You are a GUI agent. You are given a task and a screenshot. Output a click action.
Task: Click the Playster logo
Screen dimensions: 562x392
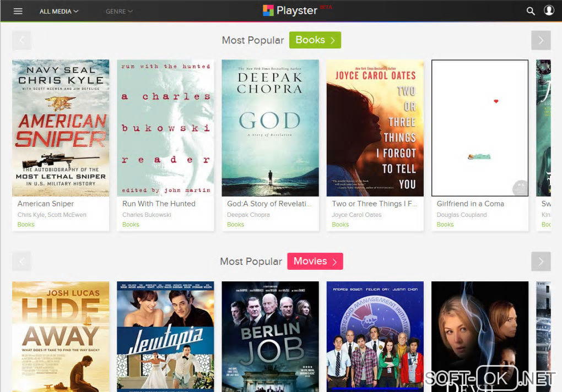coord(290,10)
